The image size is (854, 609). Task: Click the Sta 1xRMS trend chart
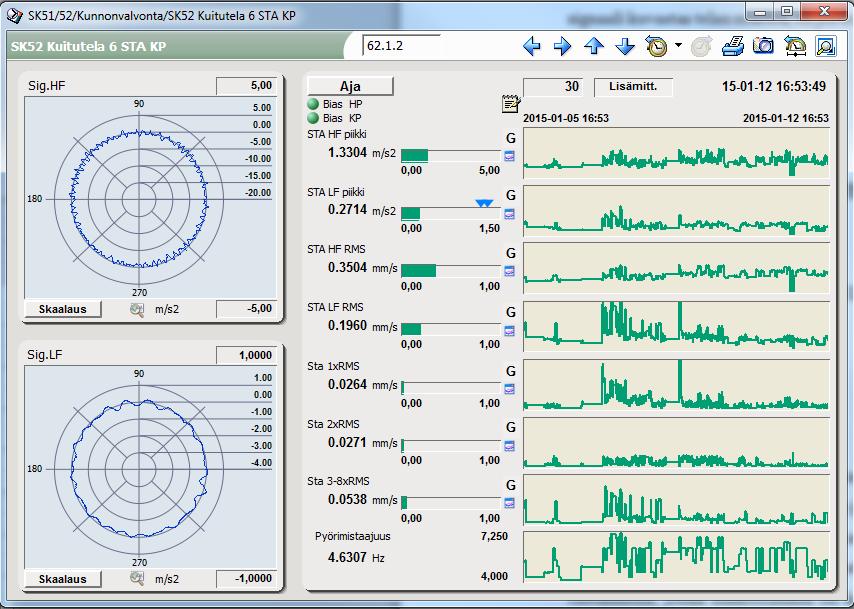tap(676, 385)
